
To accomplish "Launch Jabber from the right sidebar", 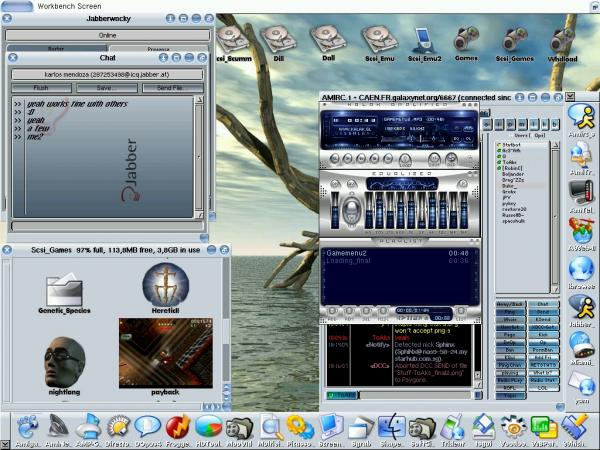I will (x=582, y=311).
